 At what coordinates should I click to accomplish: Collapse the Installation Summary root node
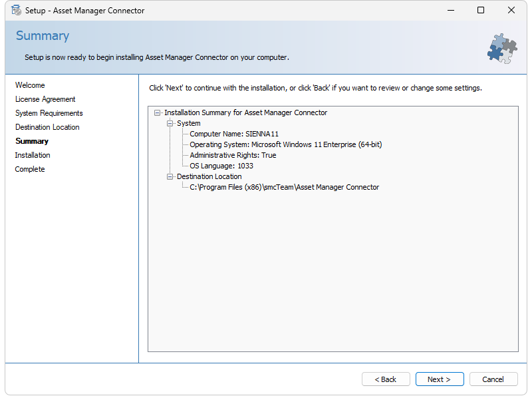pyautogui.click(x=157, y=112)
